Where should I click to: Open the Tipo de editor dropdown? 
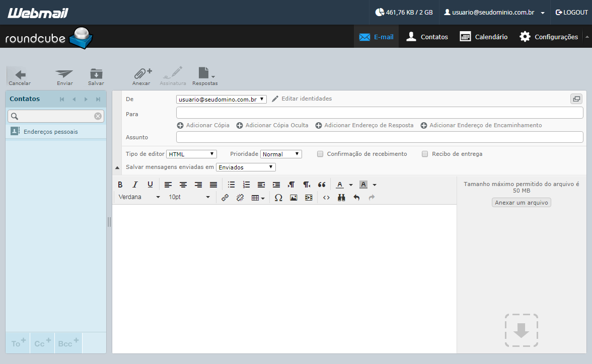click(x=191, y=154)
